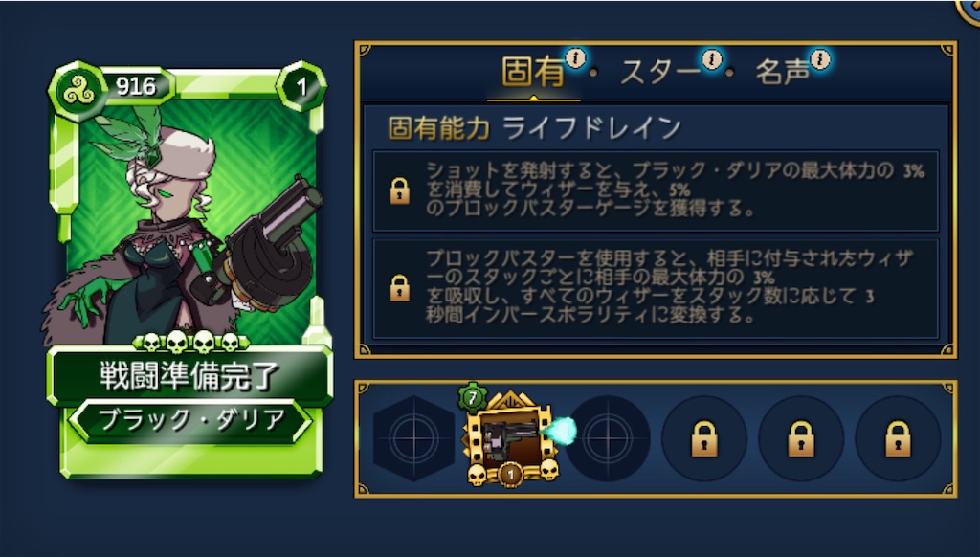Tap the first locked move slot
The width and height of the screenshot is (980, 557).
(x=704, y=438)
